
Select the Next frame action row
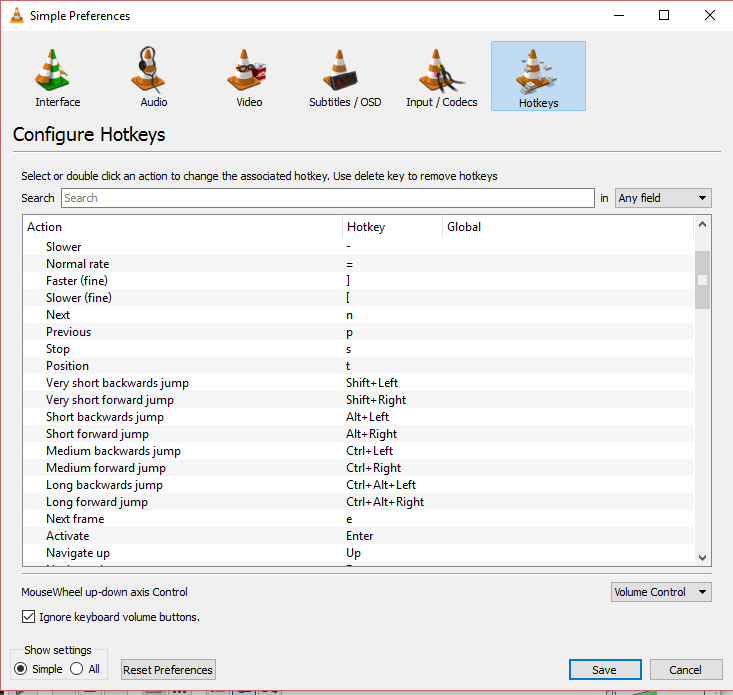[359, 519]
